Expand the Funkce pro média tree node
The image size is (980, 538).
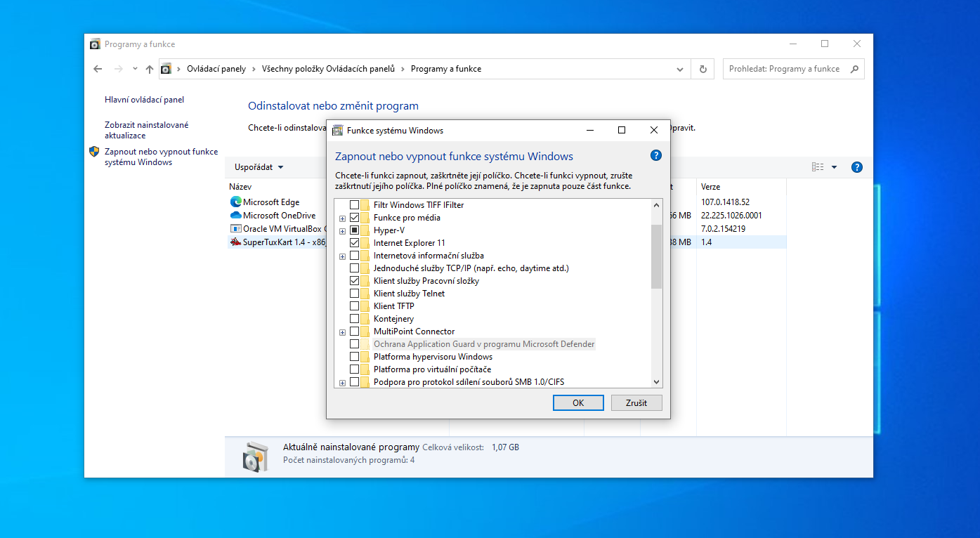point(342,218)
